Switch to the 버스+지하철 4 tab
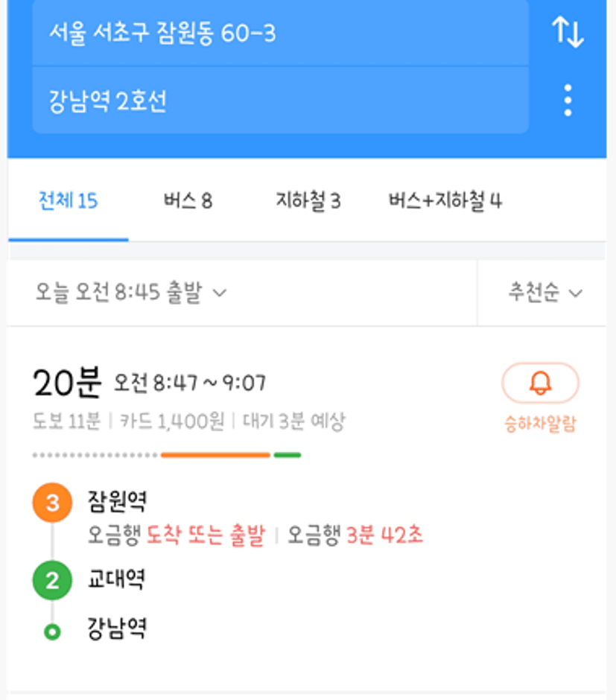The height and width of the screenshot is (700, 616). coord(445,200)
